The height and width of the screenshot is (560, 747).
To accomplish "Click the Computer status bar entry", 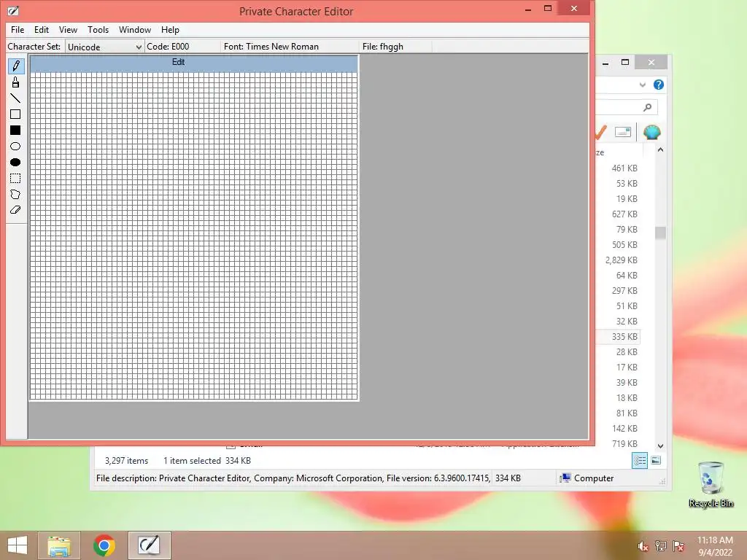I will click(587, 478).
